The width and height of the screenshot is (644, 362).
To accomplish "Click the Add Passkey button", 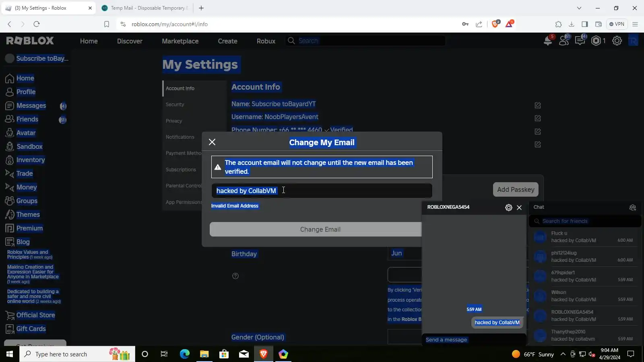I will tap(516, 189).
